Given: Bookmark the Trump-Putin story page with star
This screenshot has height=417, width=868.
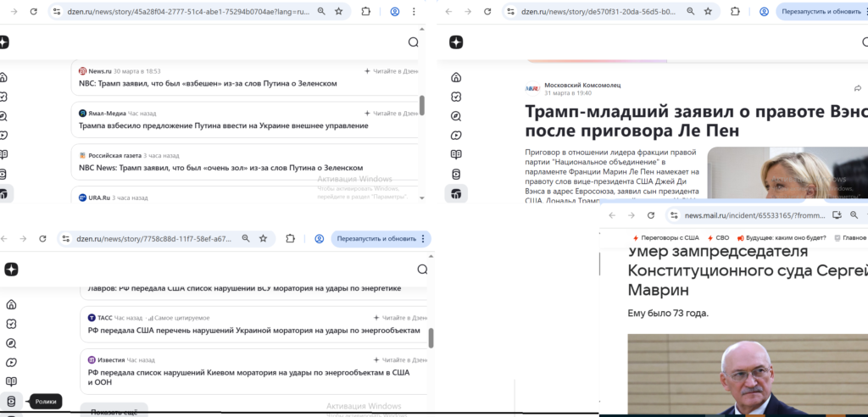Looking at the screenshot, I should tap(339, 11).
